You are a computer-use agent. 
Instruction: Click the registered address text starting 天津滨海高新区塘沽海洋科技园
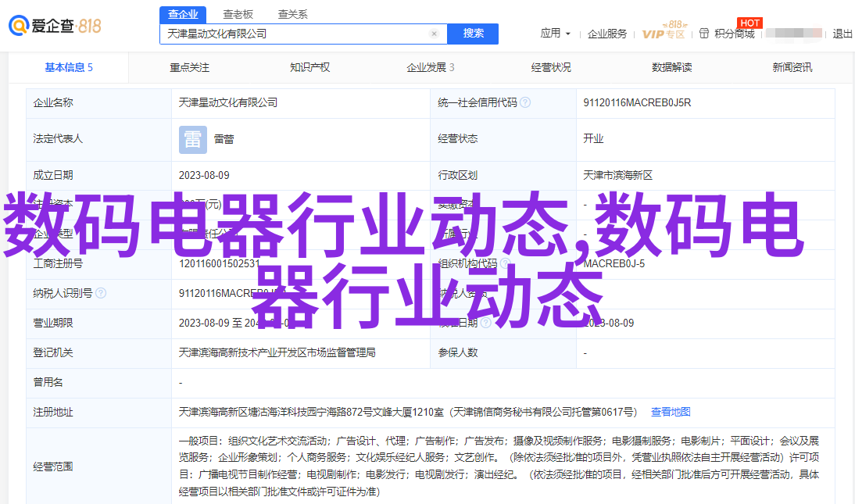407,412
